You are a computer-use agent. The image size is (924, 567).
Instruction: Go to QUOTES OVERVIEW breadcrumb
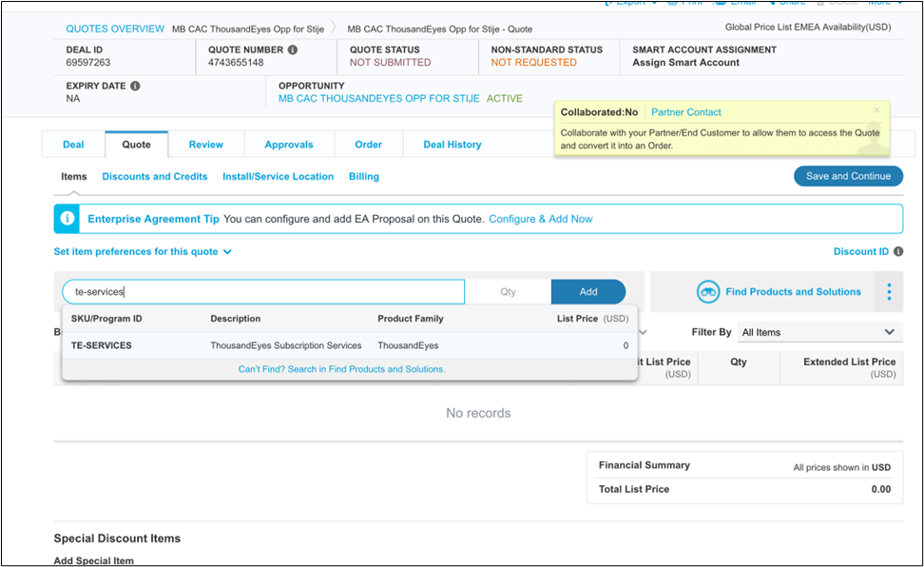click(x=115, y=29)
